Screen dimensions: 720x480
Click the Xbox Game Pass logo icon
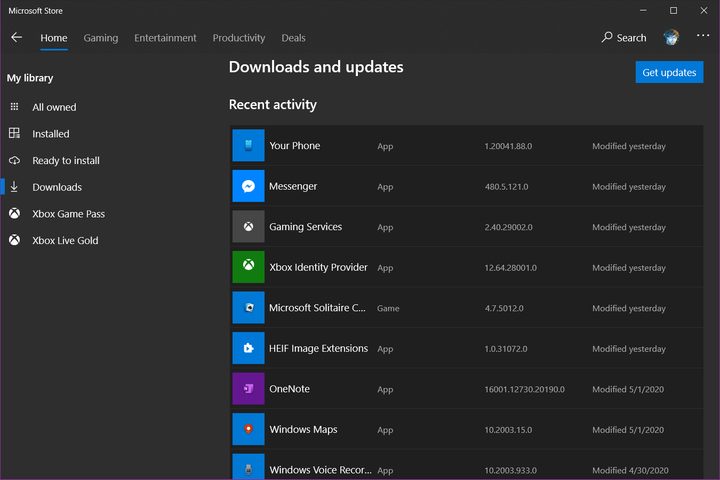[14, 214]
